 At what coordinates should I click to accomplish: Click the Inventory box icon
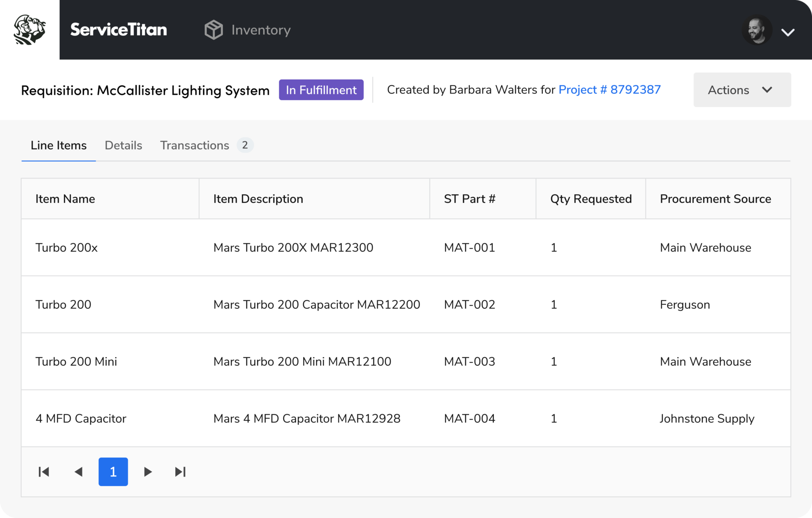(213, 30)
